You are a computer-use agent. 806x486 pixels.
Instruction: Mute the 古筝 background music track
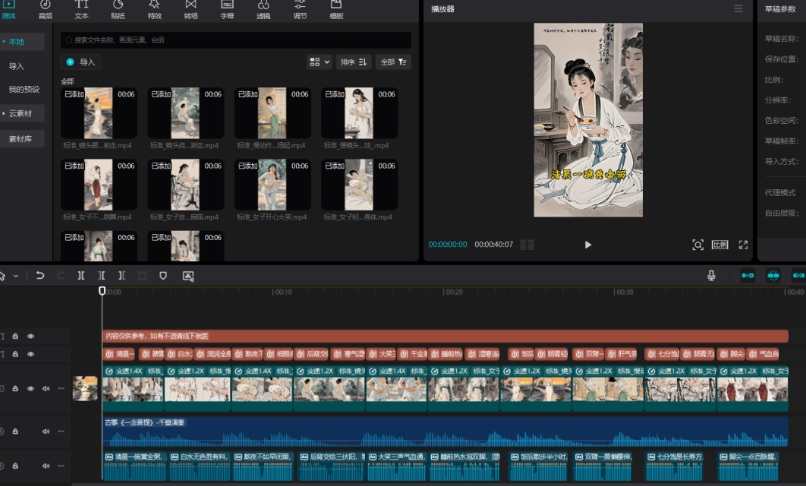(x=46, y=431)
